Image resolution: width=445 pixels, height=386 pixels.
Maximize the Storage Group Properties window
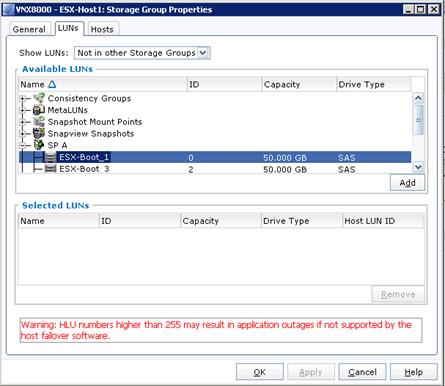pyautogui.click(x=421, y=9)
